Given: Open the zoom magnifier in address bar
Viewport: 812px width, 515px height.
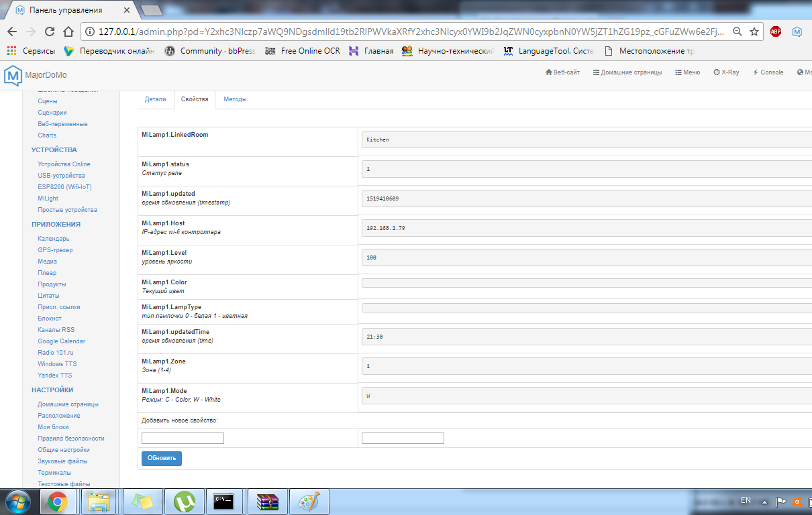Looking at the screenshot, I should (738, 32).
